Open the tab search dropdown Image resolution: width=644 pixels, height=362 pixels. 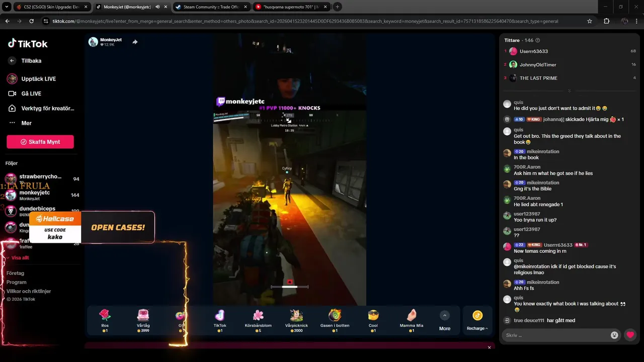pyautogui.click(x=6, y=7)
